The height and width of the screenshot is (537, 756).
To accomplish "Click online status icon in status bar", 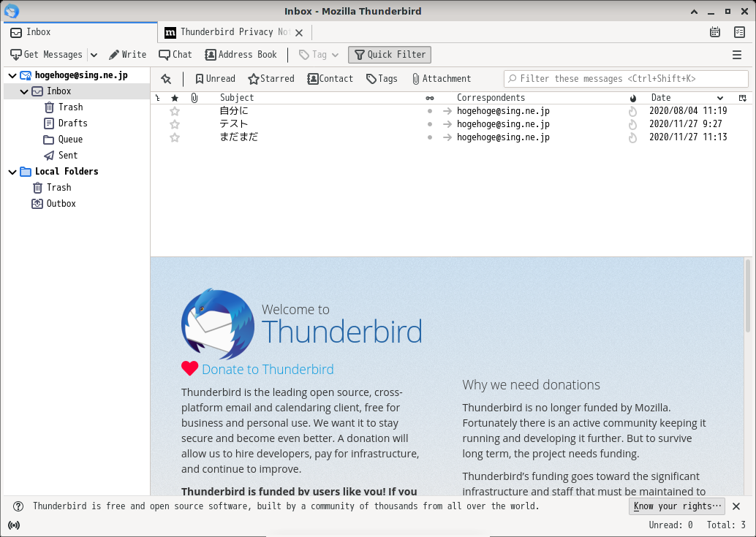I will [x=14, y=525].
